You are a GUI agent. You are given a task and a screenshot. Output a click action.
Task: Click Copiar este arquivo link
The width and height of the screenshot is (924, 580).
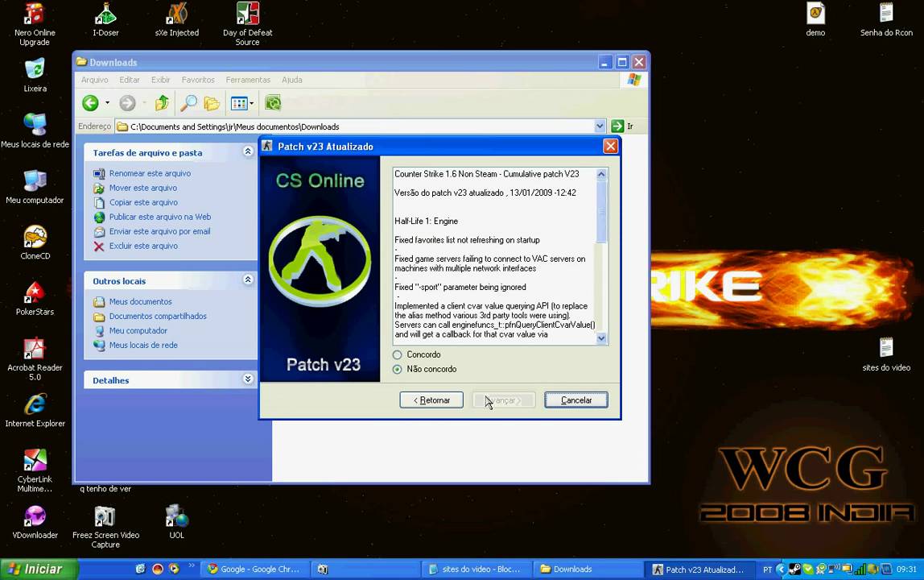pos(143,202)
